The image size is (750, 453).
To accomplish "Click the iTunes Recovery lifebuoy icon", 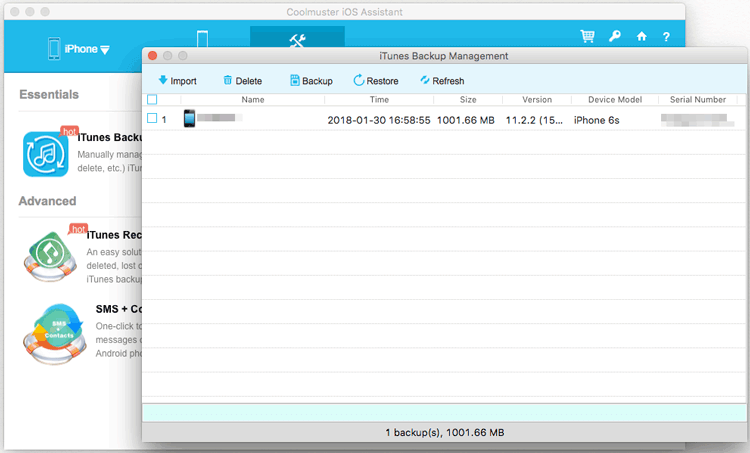I will point(50,257).
